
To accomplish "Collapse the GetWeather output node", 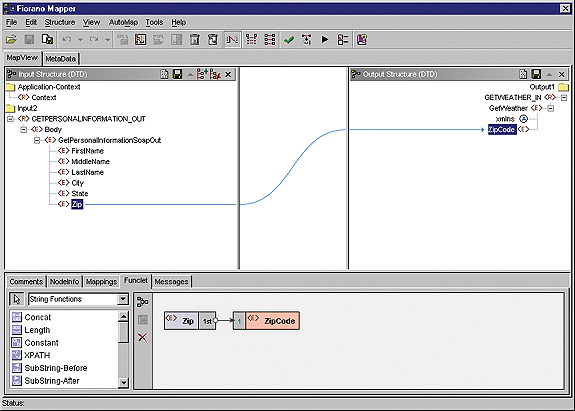I will pos(550,108).
